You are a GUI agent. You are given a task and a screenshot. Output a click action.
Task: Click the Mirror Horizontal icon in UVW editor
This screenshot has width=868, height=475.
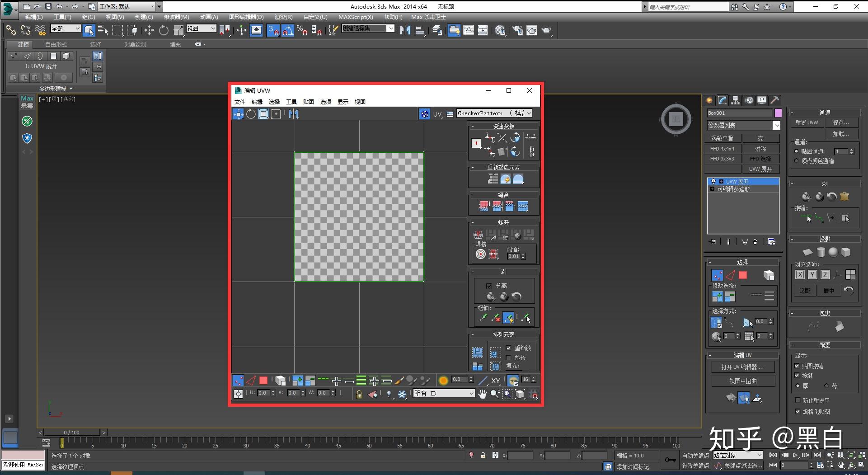click(x=294, y=114)
